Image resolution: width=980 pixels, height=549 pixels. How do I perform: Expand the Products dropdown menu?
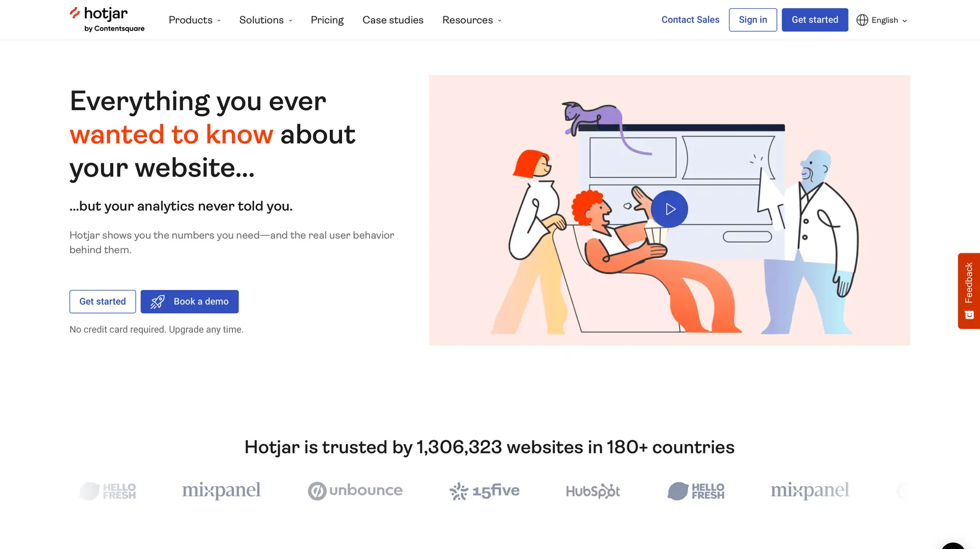coord(194,20)
